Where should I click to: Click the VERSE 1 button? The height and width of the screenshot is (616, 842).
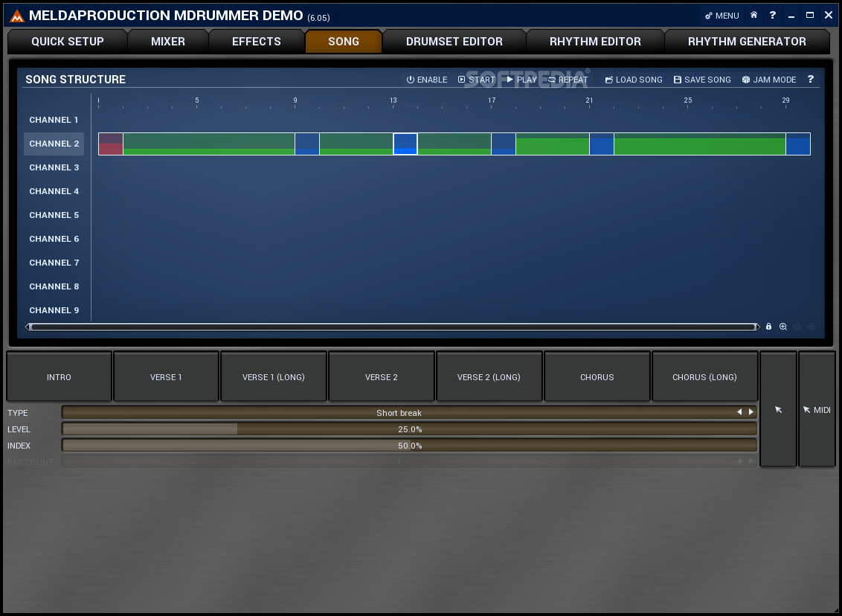point(166,377)
